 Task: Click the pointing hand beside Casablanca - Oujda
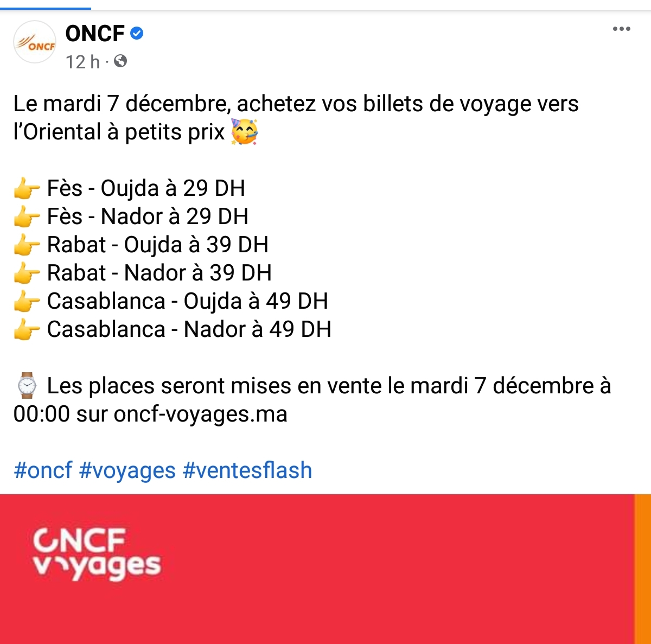27,302
